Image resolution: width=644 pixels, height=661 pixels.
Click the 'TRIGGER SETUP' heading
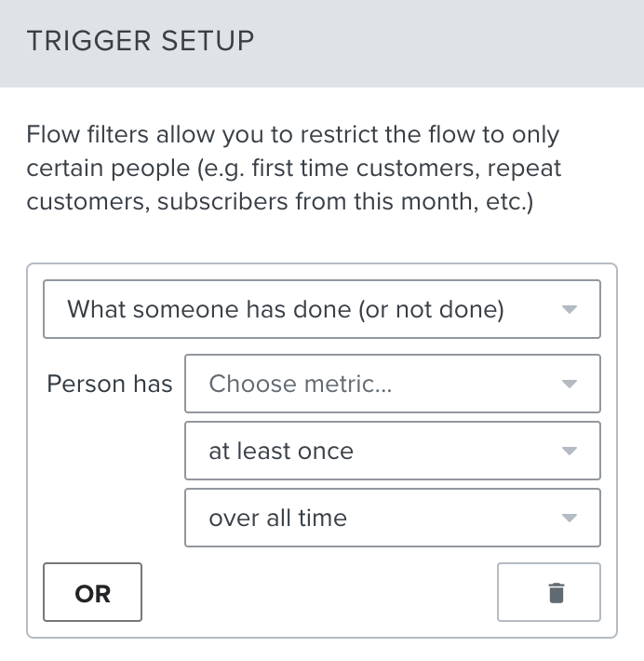click(141, 42)
